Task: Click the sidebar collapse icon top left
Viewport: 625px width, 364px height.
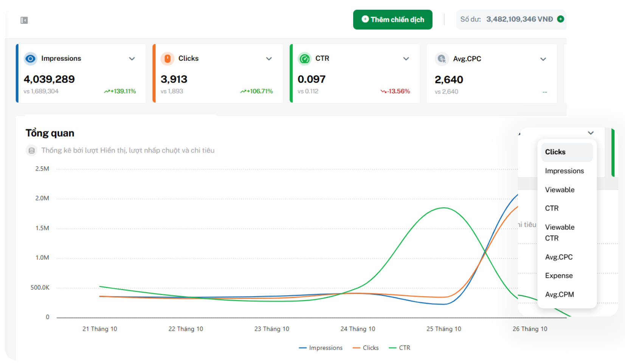Action: (x=23, y=20)
